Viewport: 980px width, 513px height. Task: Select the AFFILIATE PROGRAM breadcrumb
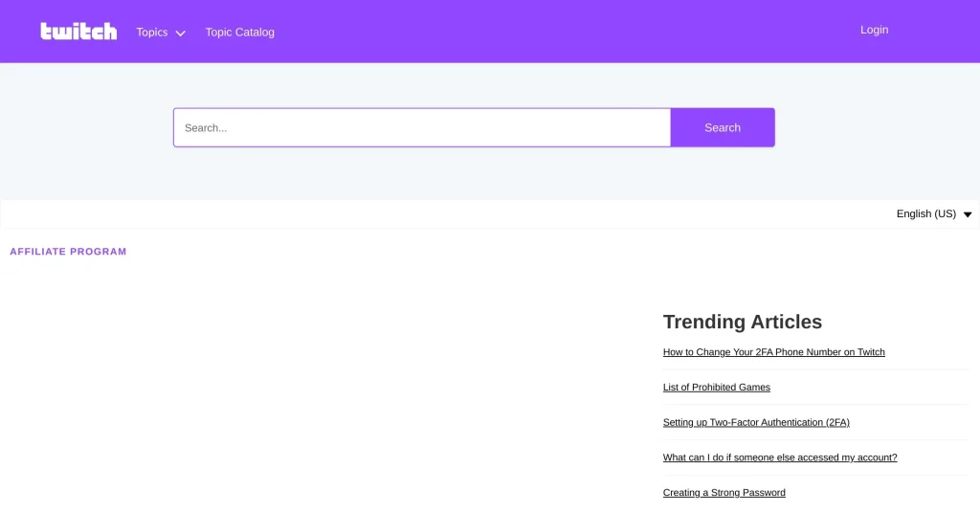[x=68, y=251]
